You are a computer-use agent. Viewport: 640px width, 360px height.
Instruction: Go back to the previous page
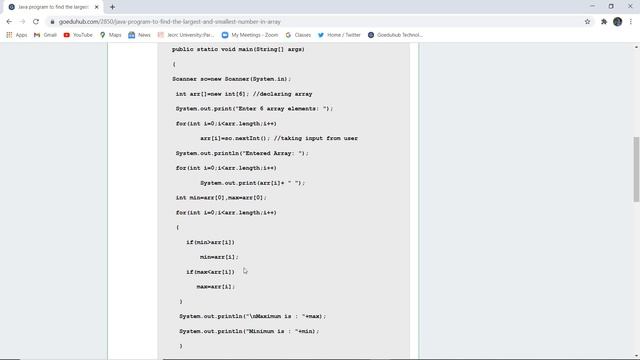[x=9, y=22]
